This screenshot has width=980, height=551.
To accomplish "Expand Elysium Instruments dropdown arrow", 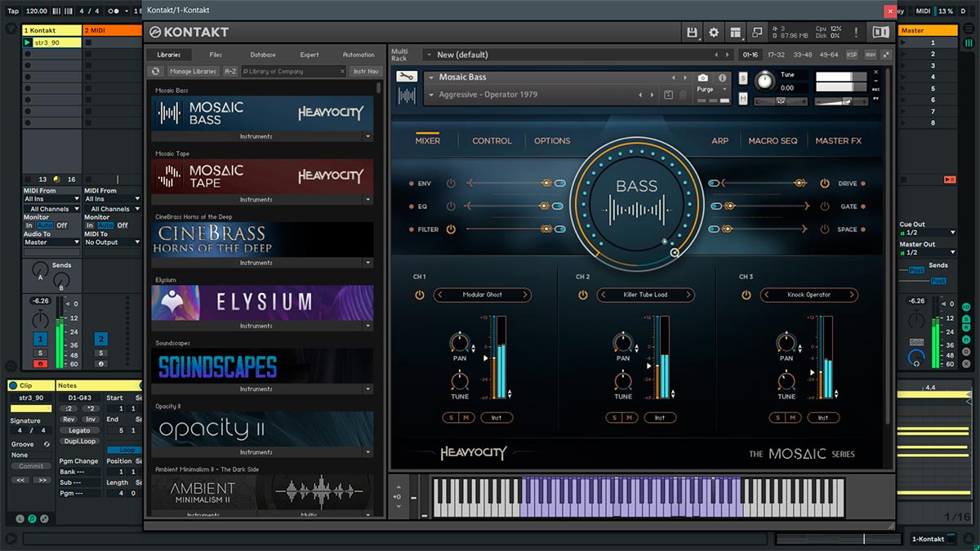I will pos(367,326).
